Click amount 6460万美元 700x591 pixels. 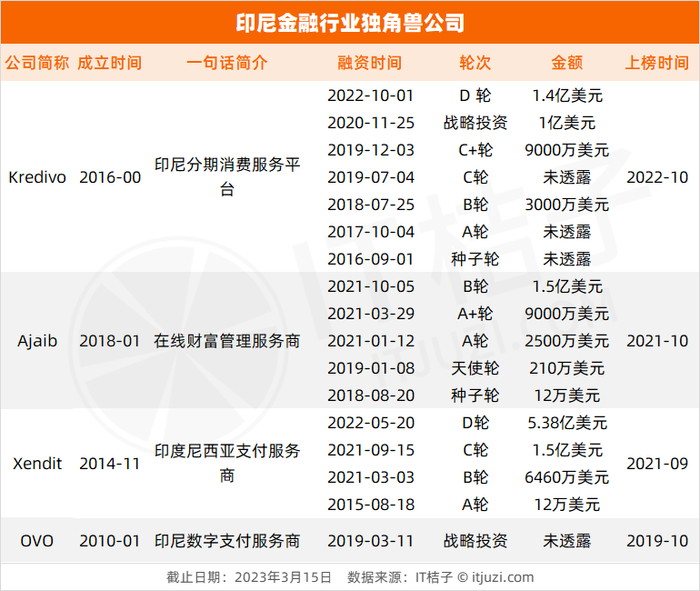[567, 478]
